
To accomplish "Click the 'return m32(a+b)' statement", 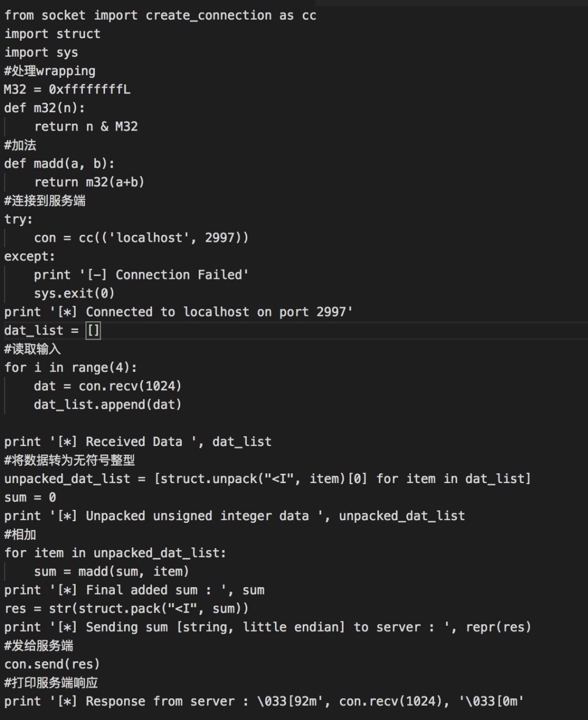I will 89,182.
